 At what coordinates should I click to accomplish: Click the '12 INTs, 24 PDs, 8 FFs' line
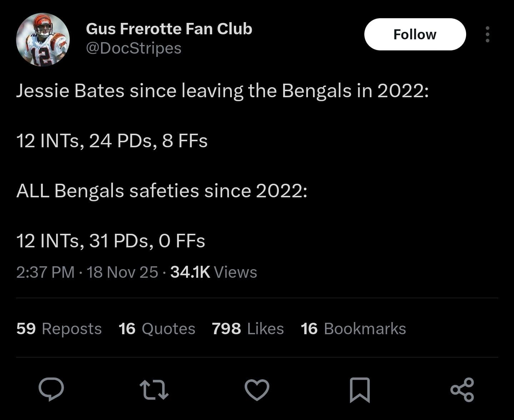(x=112, y=140)
